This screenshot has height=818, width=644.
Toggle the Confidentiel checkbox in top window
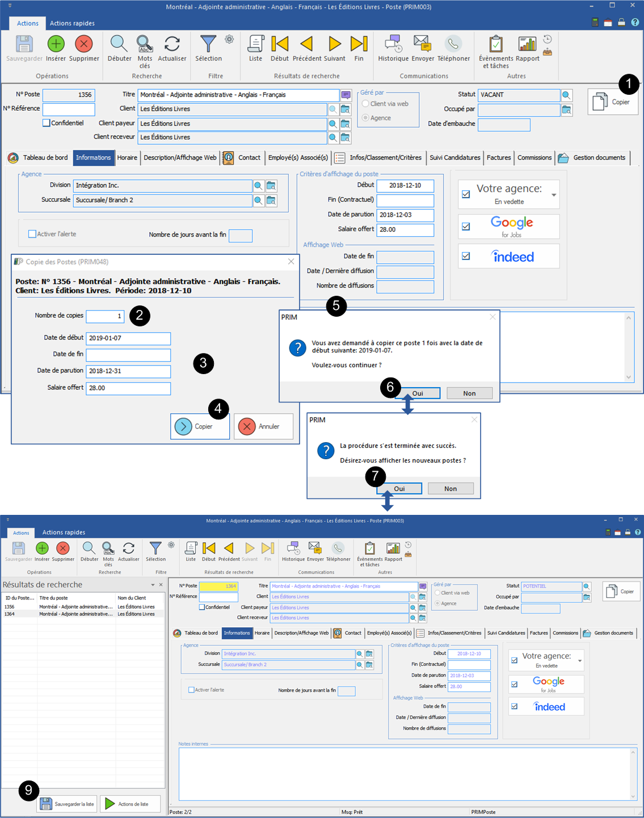point(47,123)
